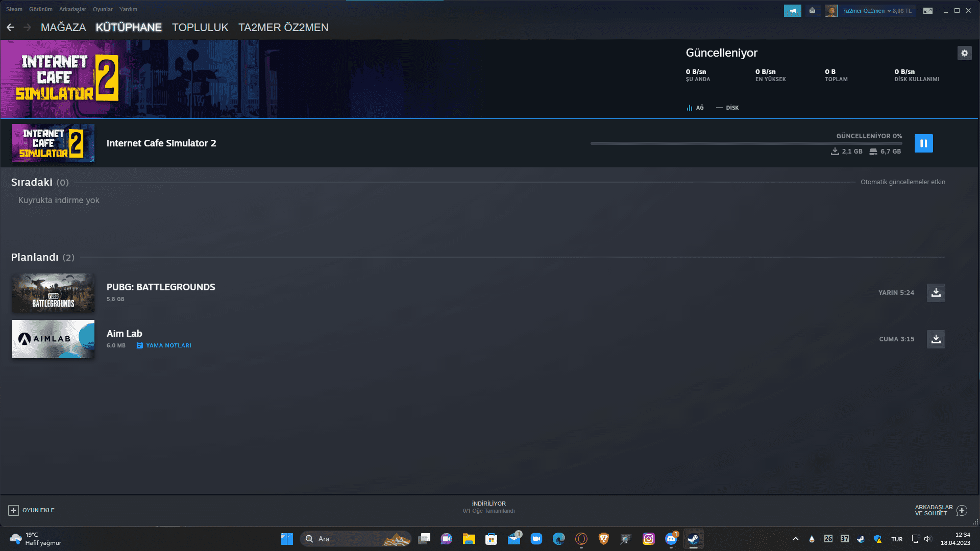The width and height of the screenshot is (980, 551).
Task: Switch to the MAĞAZA tab
Action: tap(63, 28)
